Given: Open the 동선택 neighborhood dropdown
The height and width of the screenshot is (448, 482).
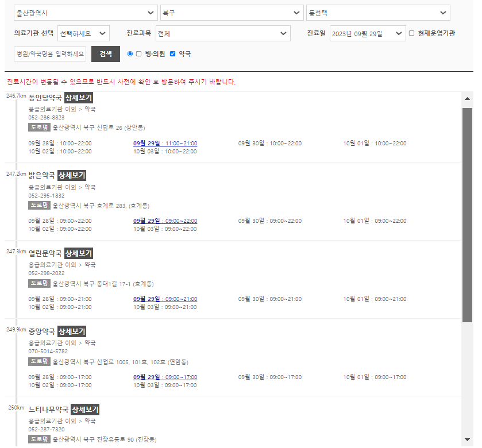Looking at the screenshot, I should [x=378, y=13].
